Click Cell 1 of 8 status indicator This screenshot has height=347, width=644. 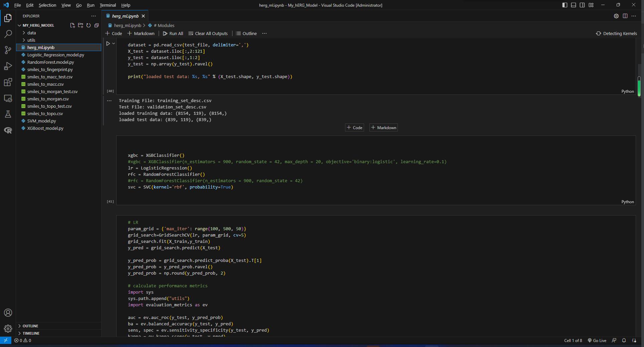[573, 340]
